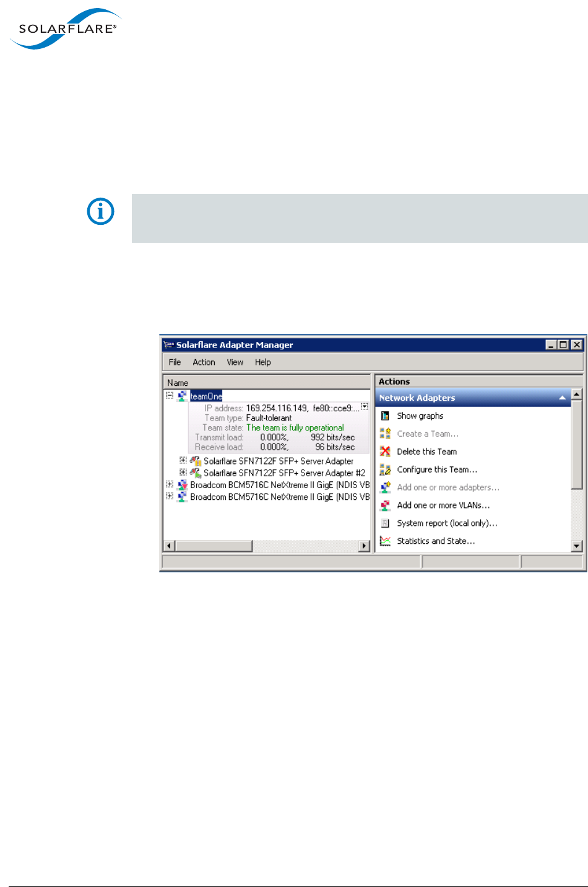Open the IP address details dropdown arrow
Screen dimensions: 588x887
pos(365,407)
